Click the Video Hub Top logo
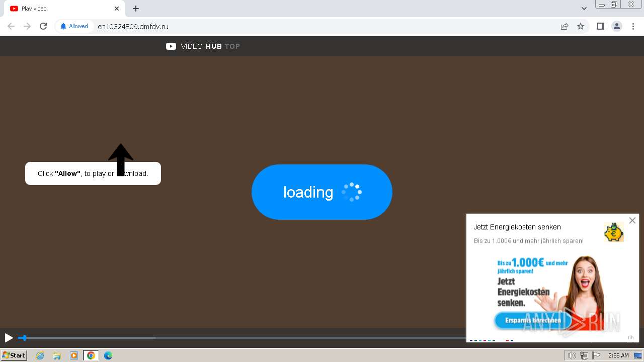This screenshot has width=644, height=362. (x=203, y=46)
